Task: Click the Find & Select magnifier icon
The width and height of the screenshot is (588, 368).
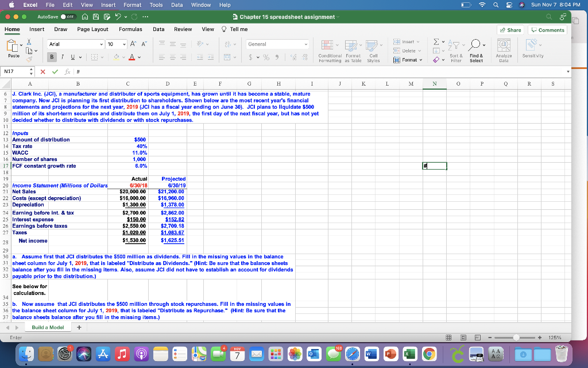Action: click(x=475, y=44)
